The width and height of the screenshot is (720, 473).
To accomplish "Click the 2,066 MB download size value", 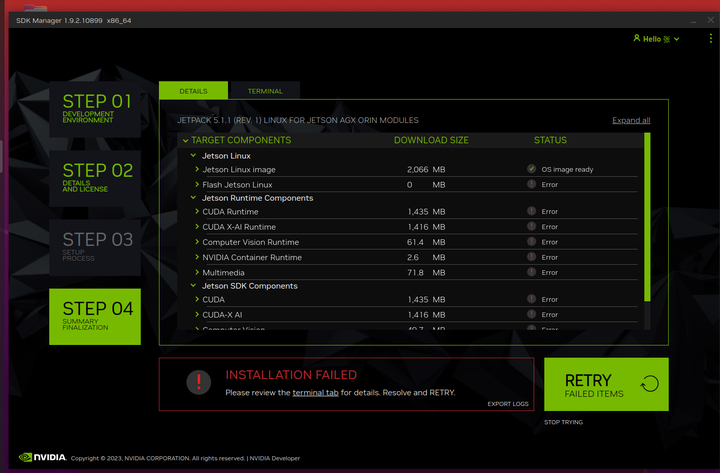I will [426, 169].
